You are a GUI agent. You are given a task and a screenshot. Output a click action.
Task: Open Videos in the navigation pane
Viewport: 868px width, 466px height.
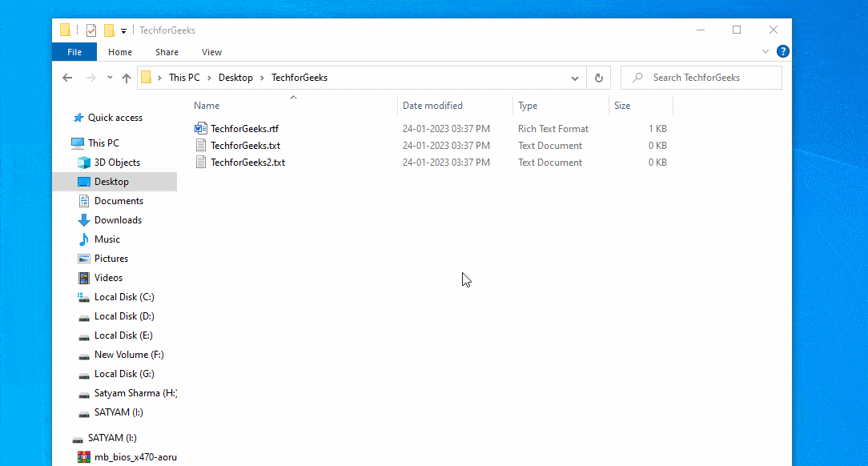[x=108, y=278]
